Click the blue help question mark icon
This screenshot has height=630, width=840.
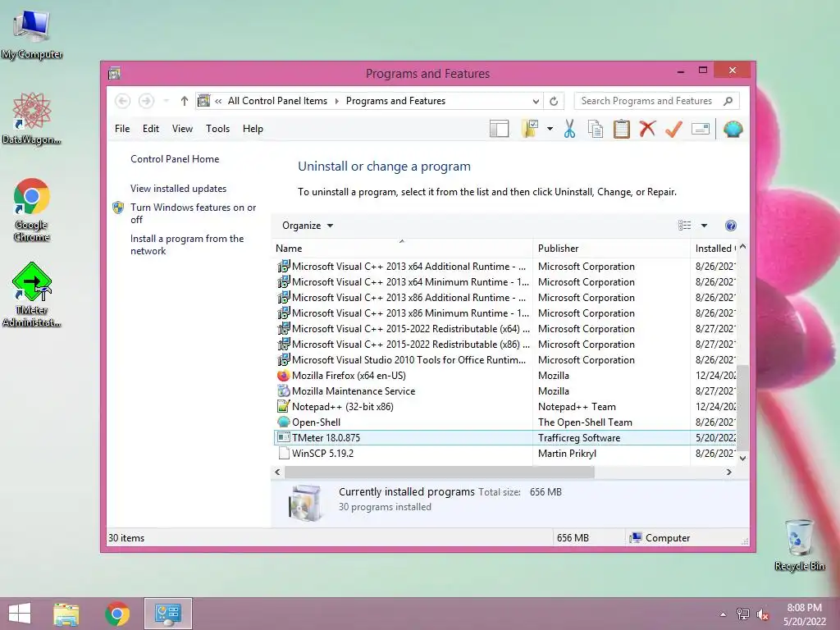tap(730, 226)
